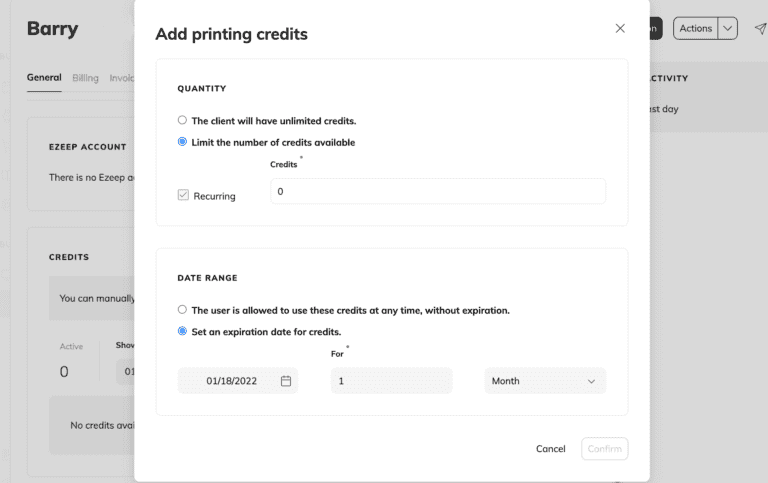Viewport: 768px width, 483px height.
Task: Click the Barry client name heading
Action: 52,29
